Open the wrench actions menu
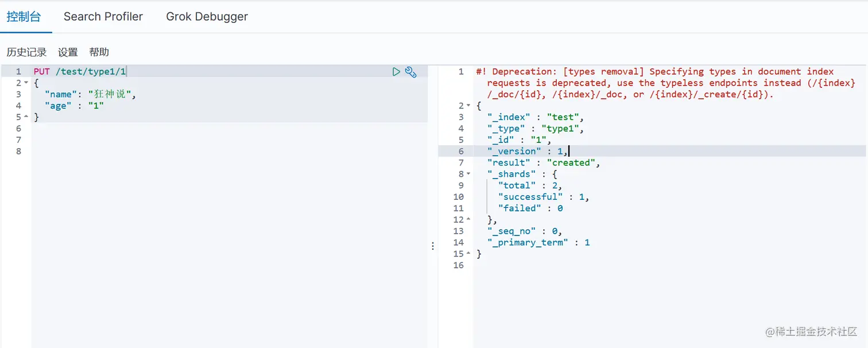This screenshot has height=348, width=868. (x=410, y=72)
